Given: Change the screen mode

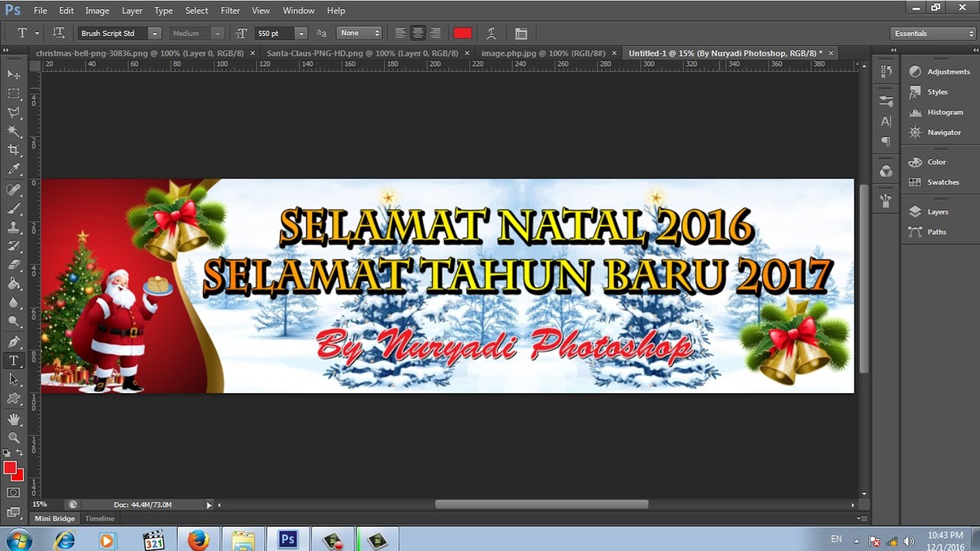Looking at the screenshot, I should (14, 512).
